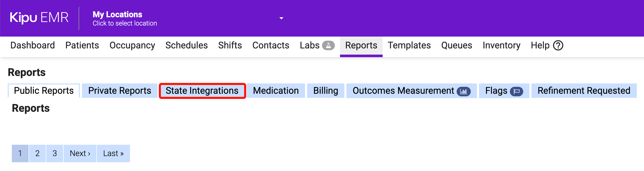
Task: Open the My Locations selector
Action: [x=125, y=19]
